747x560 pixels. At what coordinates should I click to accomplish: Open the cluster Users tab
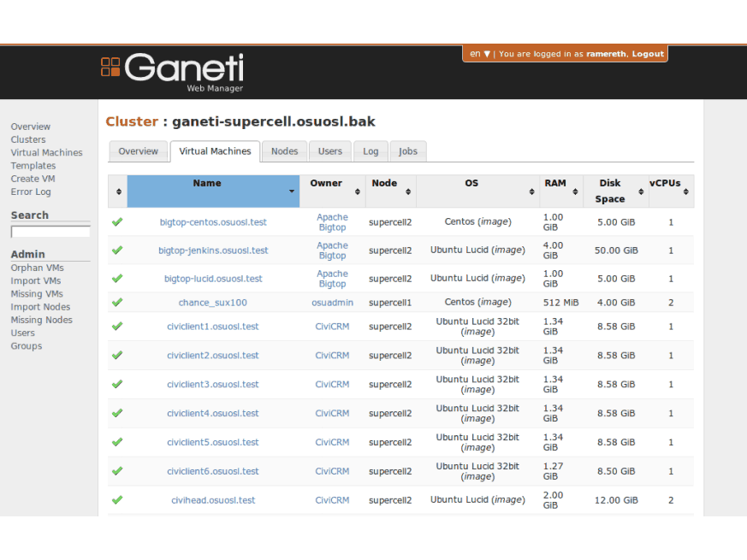tap(330, 151)
